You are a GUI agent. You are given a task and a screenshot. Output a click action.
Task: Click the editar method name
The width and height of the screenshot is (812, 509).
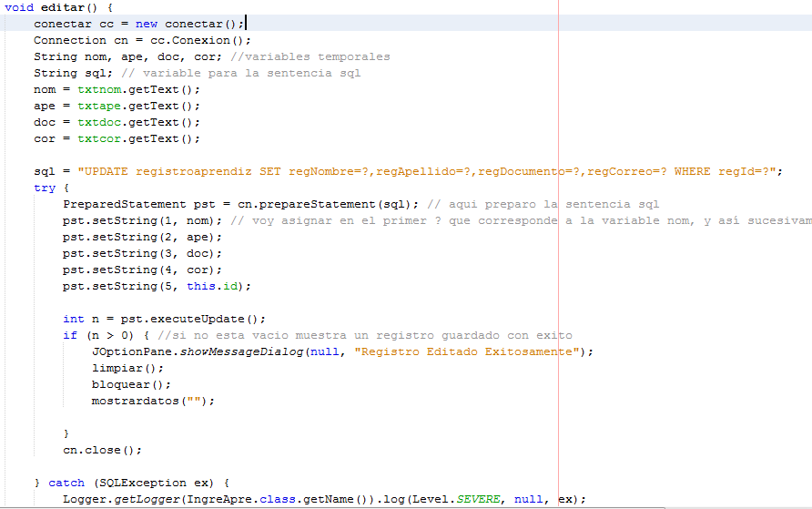pyautogui.click(x=62, y=7)
